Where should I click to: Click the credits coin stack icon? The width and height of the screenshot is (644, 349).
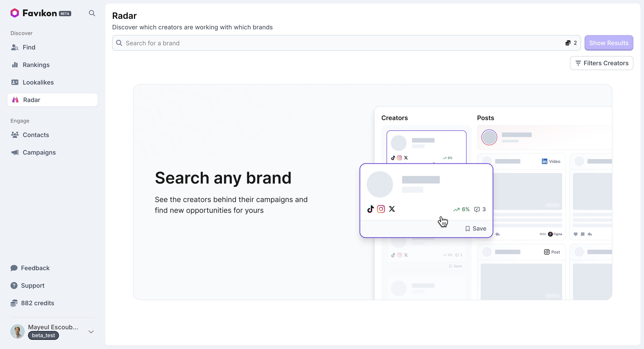tap(14, 303)
